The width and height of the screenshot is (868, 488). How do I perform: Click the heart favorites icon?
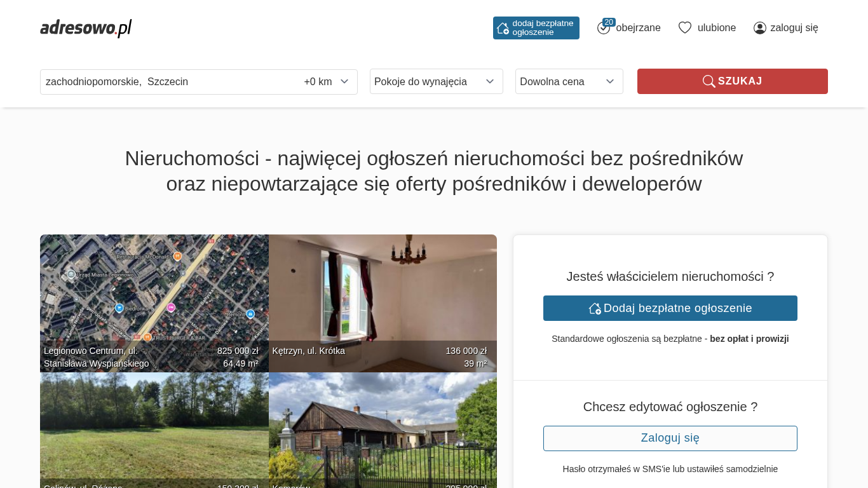tap(685, 28)
